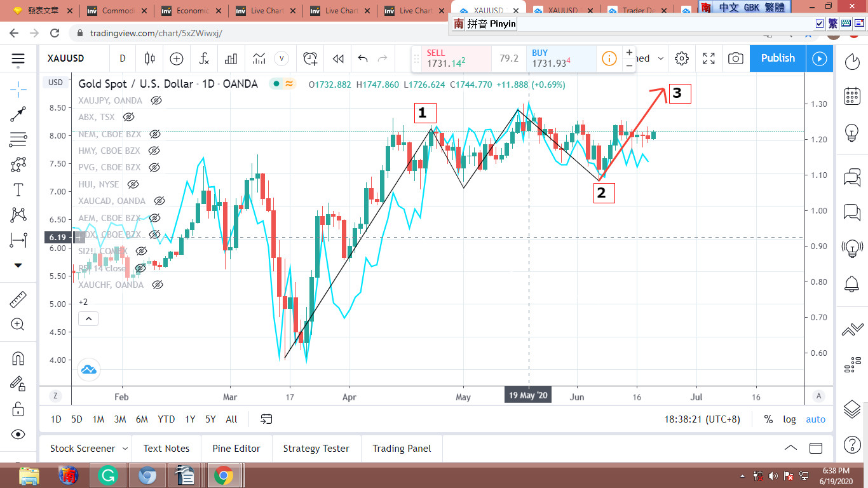The width and height of the screenshot is (868, 488).
Task: Show the XAUJPY, OANDA series
Action: [156, 100]
